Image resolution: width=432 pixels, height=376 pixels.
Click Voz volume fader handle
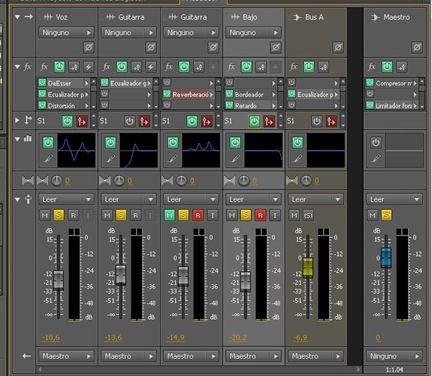58,279
